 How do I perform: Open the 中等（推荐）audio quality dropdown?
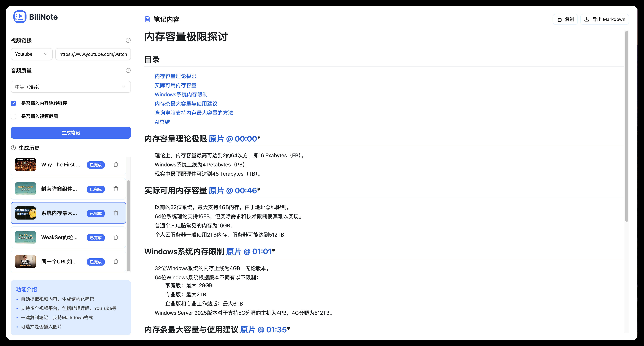pos(70,87)
